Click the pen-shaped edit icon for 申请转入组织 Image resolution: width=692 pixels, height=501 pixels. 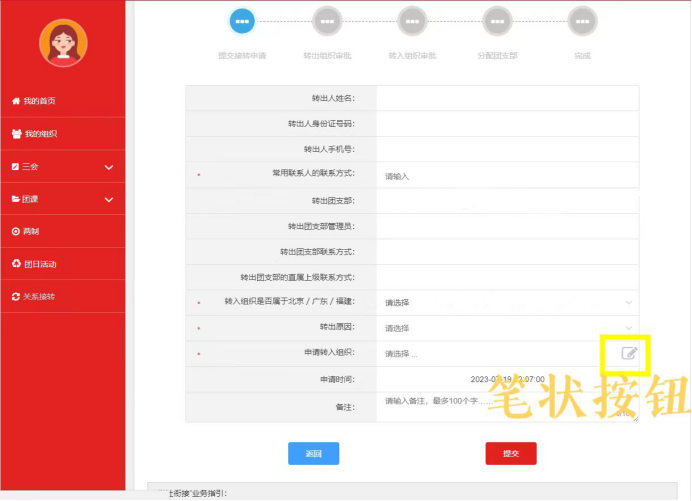pyautogui.click(x=628, y=353)
